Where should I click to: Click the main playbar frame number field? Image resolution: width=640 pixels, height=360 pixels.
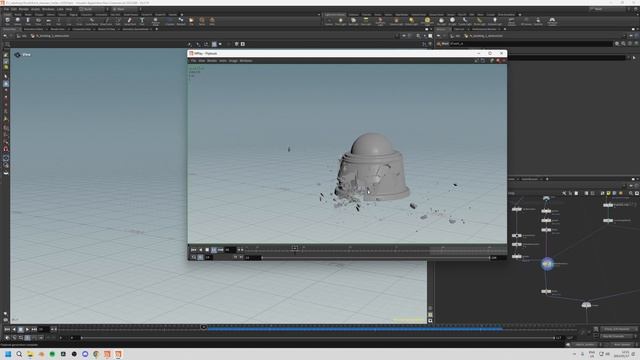click(43, 329)
